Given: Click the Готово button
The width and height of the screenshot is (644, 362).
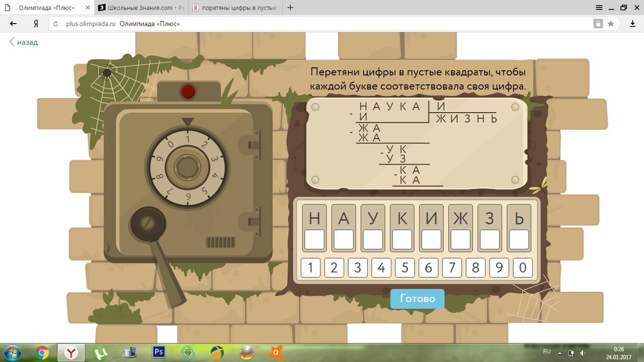Looking at the screenshot, I should tap(417, 299).
